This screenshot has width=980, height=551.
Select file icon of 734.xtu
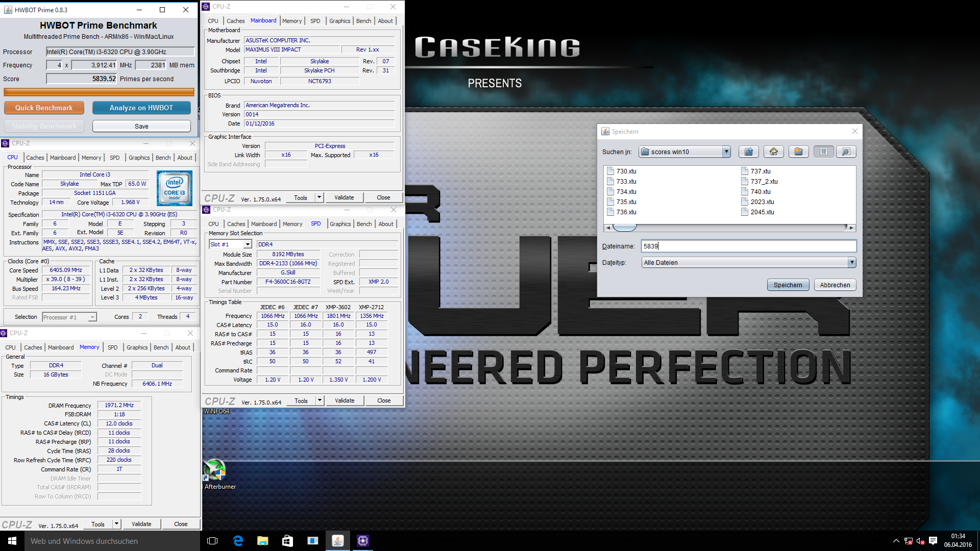coord(610,192)
